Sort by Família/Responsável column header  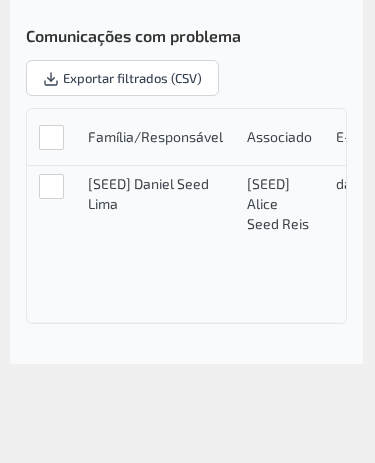coord(155,137)
